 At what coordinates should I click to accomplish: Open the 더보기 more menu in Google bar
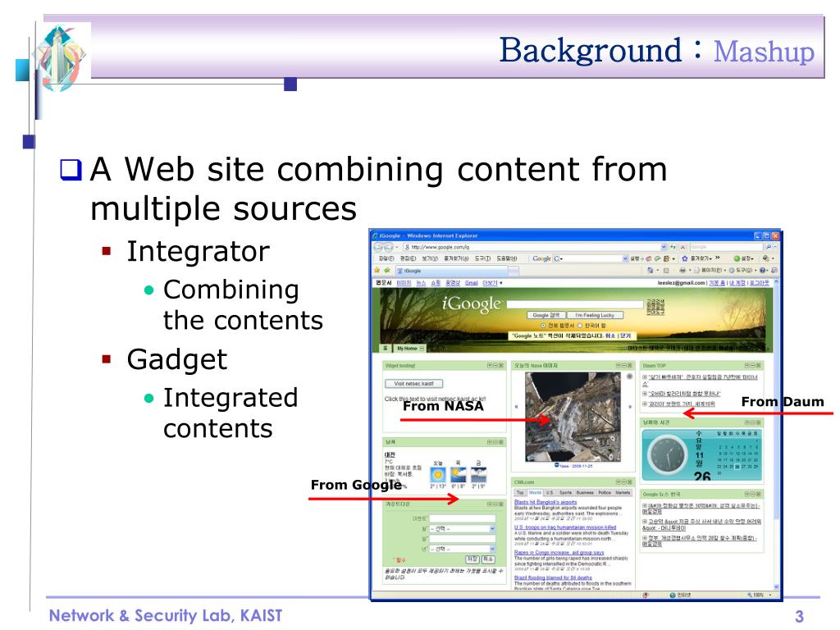(x=492, y=282)
